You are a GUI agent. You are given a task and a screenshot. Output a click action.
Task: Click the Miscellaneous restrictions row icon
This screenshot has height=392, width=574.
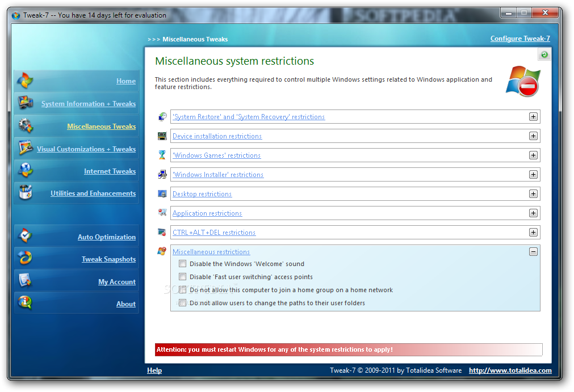point(162,251)
